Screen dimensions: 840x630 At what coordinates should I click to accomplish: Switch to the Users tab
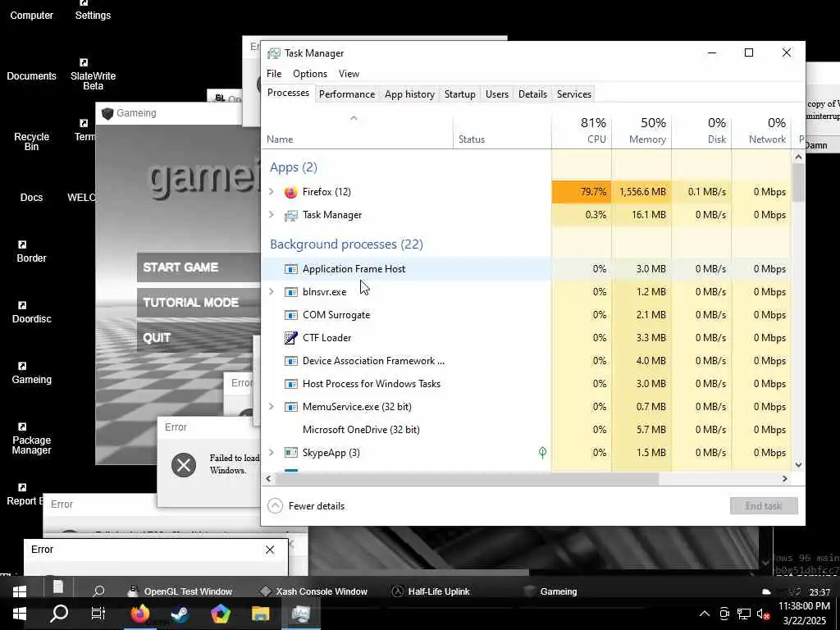(x=496, y=94)
